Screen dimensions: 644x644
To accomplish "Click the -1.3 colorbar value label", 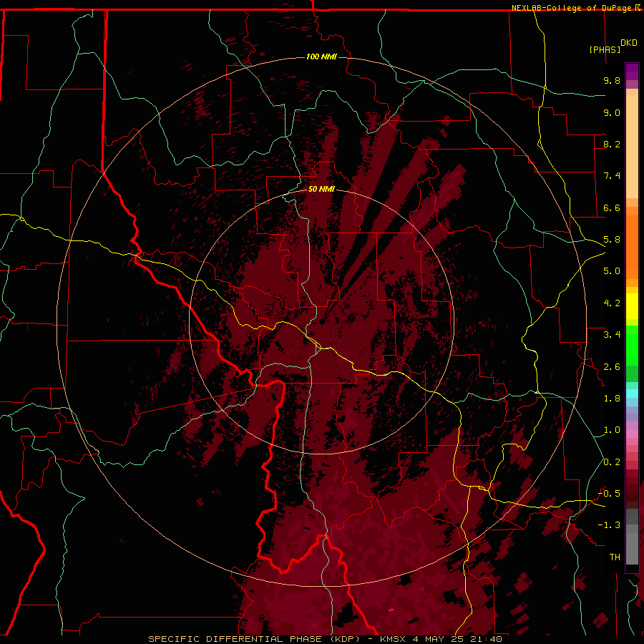I will pos(609,525).
